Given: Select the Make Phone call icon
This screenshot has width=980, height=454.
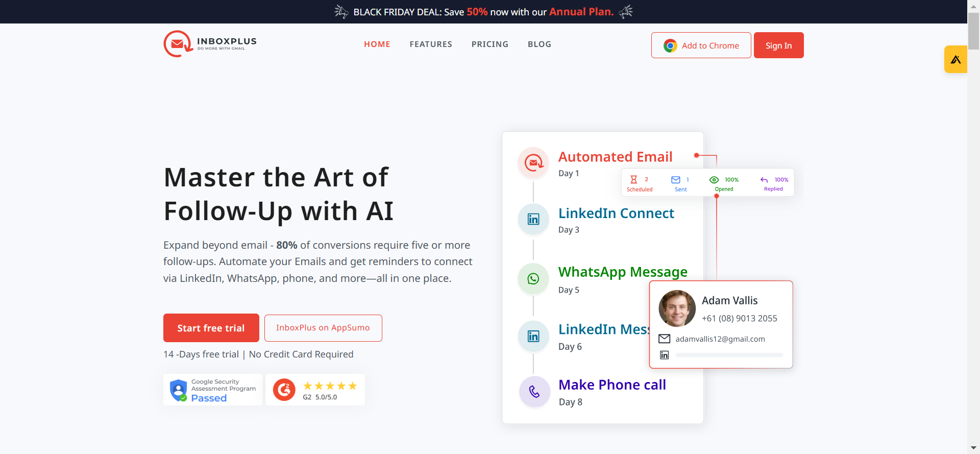Looking at the screenshot, I should coord(534,392).
